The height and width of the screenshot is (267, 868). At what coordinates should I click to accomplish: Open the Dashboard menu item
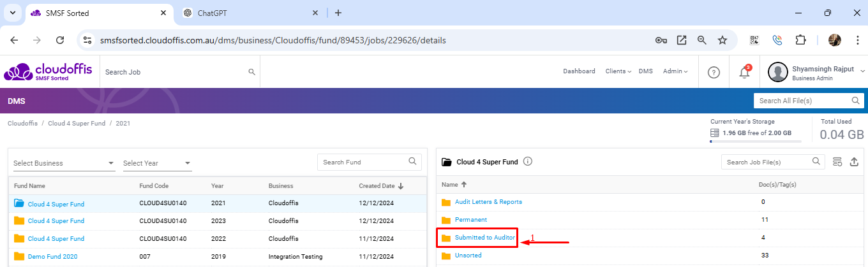click(579, 71)
